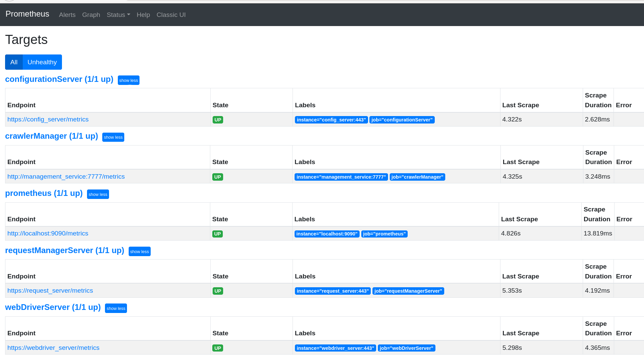Click the Targets page heading
This screenshot has width=644, height=360.
[26, 40]
